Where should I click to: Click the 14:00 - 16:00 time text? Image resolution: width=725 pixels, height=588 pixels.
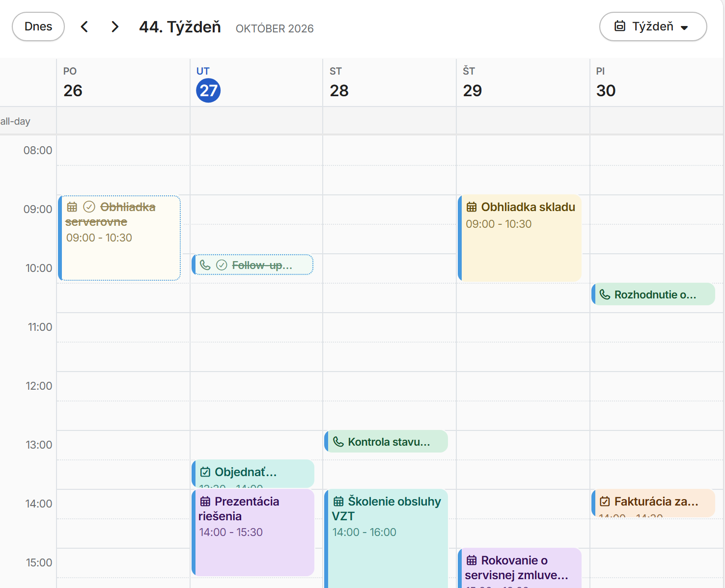pos(364,532)
